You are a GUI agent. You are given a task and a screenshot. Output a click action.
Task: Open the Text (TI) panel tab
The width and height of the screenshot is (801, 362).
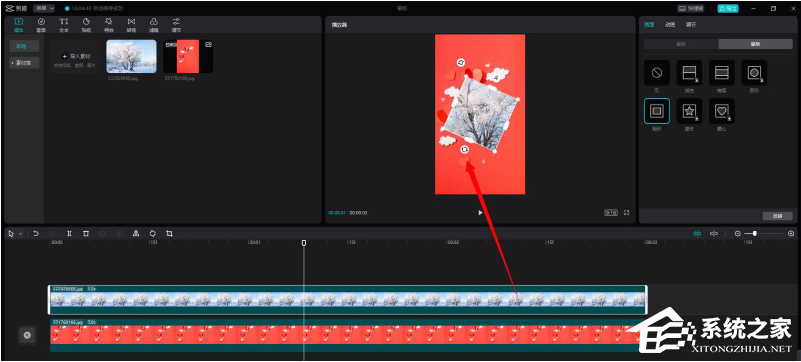click(63, 24)
